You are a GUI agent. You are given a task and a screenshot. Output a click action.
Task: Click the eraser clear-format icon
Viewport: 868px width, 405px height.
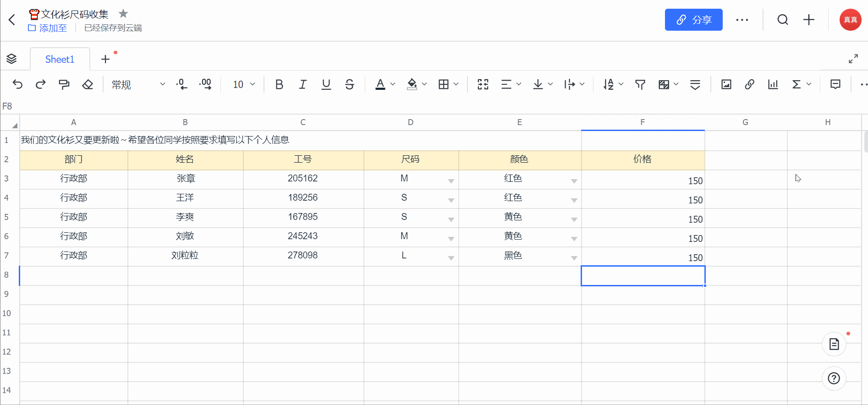88,84
